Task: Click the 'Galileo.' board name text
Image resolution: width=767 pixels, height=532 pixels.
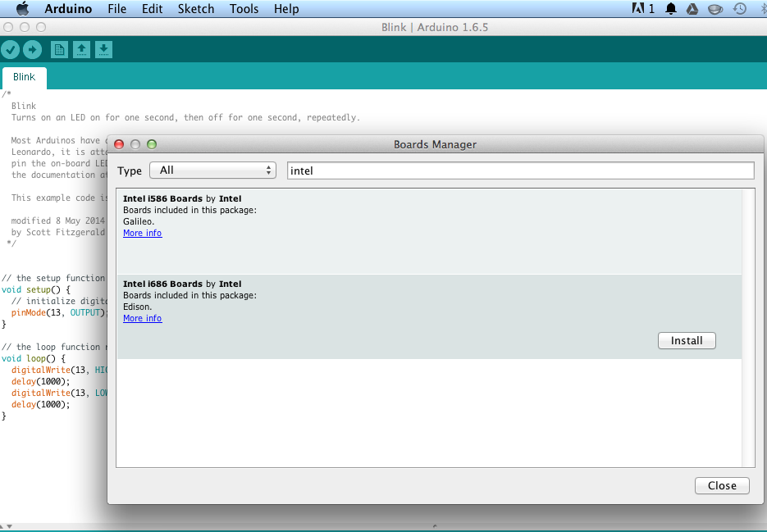Action: click(139, 221)
